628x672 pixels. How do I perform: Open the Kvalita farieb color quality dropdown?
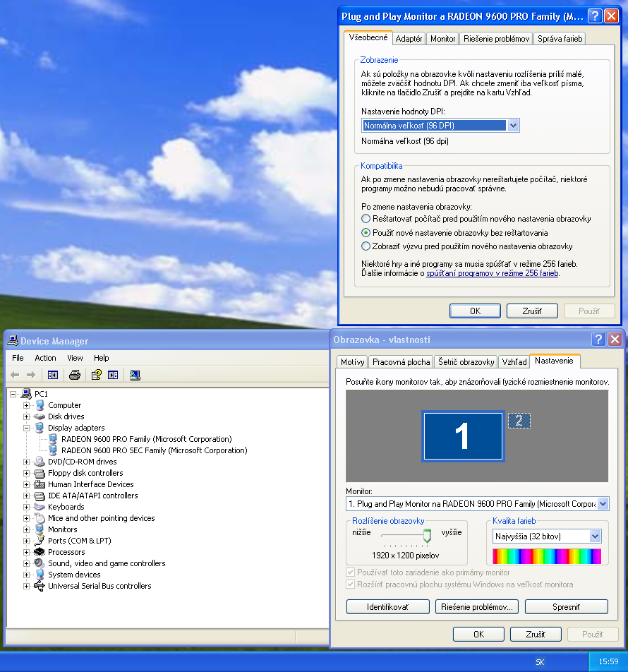coord(594,536)
